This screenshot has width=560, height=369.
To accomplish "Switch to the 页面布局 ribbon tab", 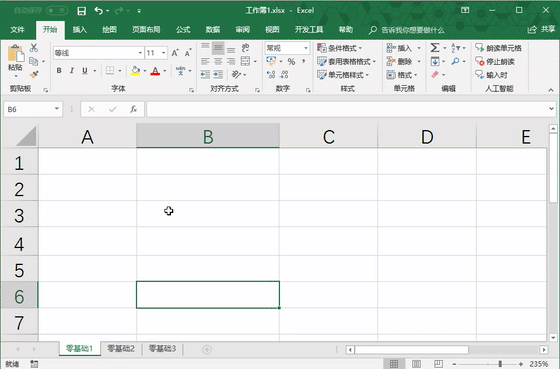I will click(146, 30).
